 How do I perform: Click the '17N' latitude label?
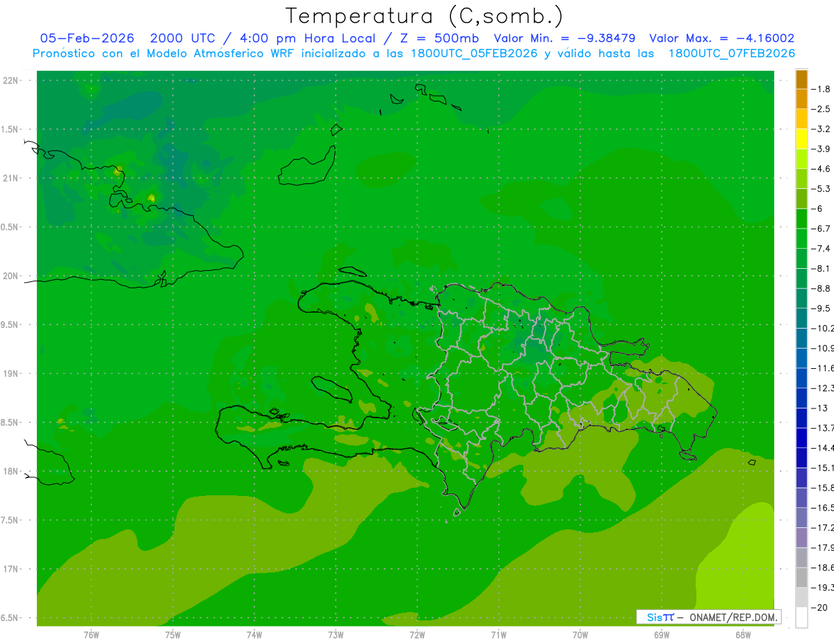pos(10,569)
